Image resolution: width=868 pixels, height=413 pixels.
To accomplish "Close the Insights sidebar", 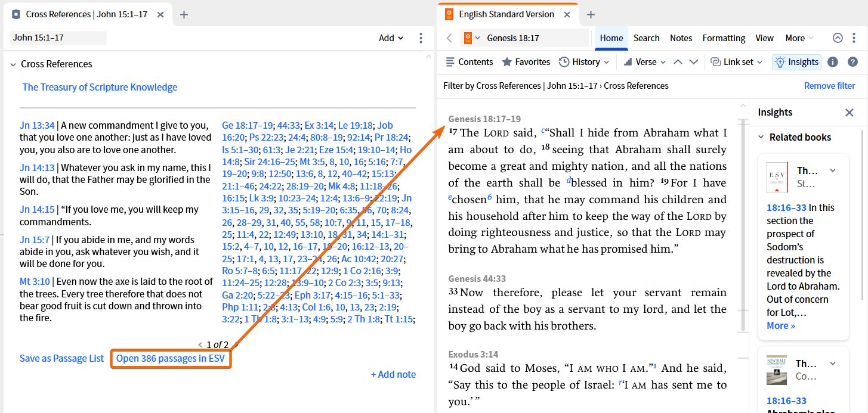I will [x=850, y=113].
